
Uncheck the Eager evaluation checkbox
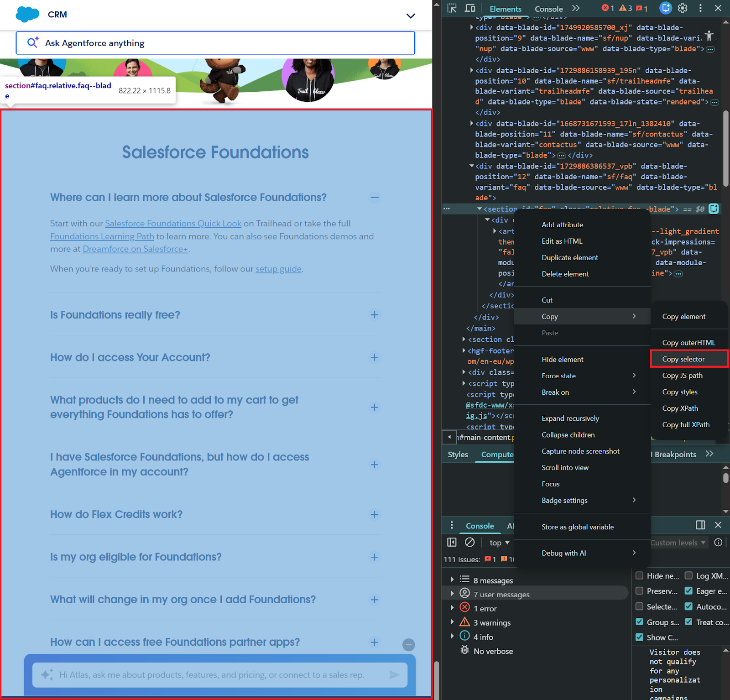(x=688, y=591)
